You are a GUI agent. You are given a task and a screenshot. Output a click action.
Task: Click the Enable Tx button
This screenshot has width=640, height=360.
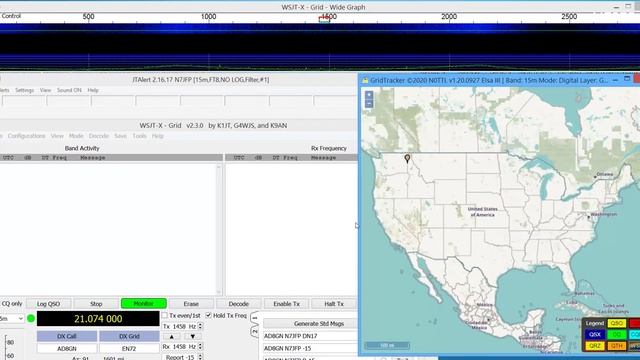(287, 304)
